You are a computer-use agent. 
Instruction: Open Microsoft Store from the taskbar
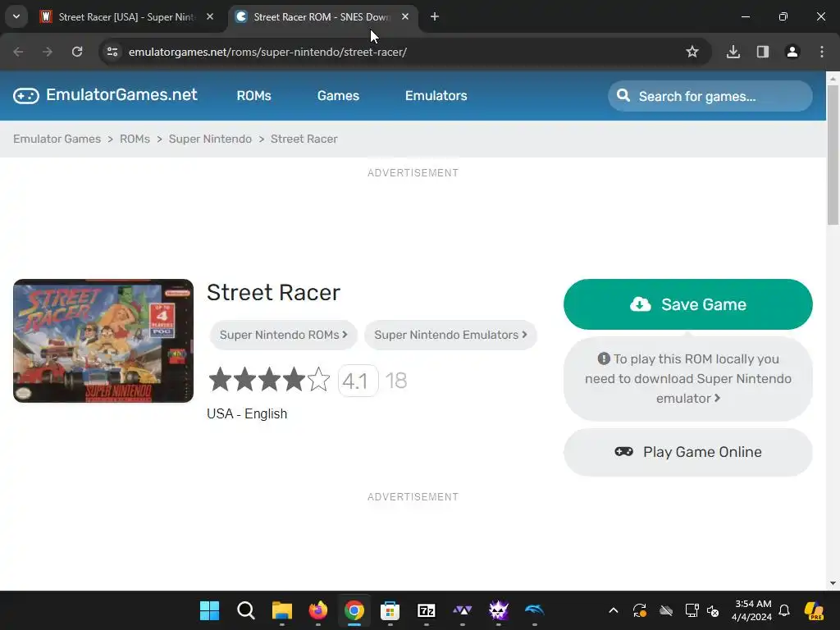coord(390,610)
